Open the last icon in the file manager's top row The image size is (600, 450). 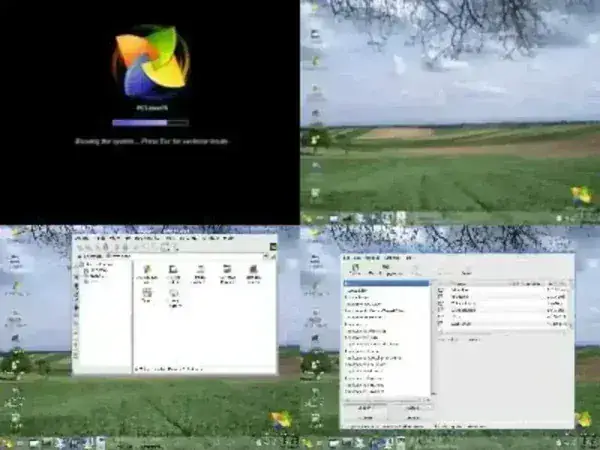253,274
